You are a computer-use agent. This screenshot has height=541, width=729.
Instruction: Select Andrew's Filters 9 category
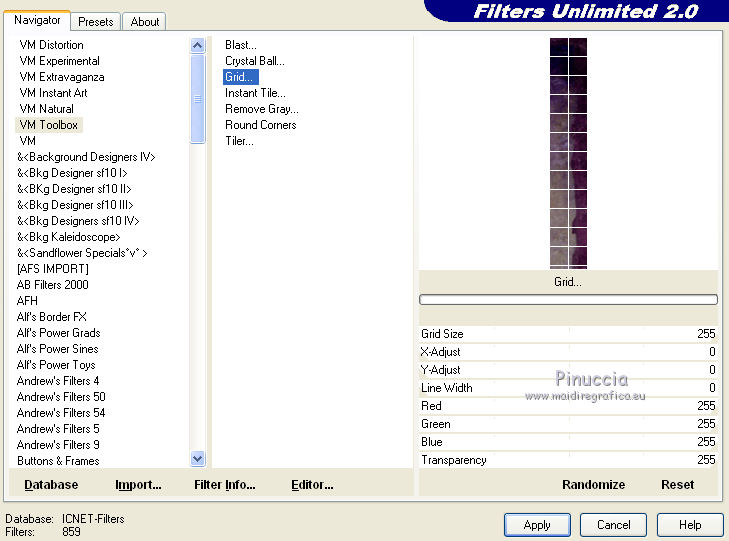pyautogui.click(x=58, y=445)
